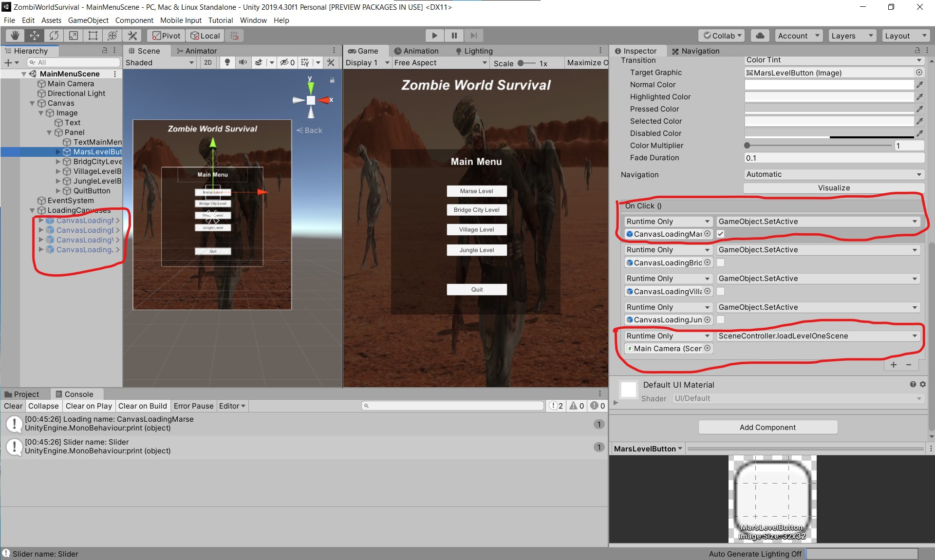Screen dimensions: 935x560
Task: Open the Window menu
Action: [253, 20]
